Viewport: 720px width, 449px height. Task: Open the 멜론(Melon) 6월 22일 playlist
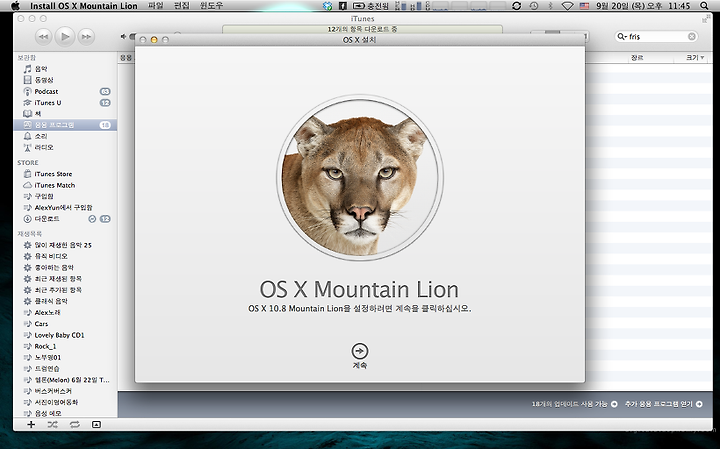(x=65, y=380)
